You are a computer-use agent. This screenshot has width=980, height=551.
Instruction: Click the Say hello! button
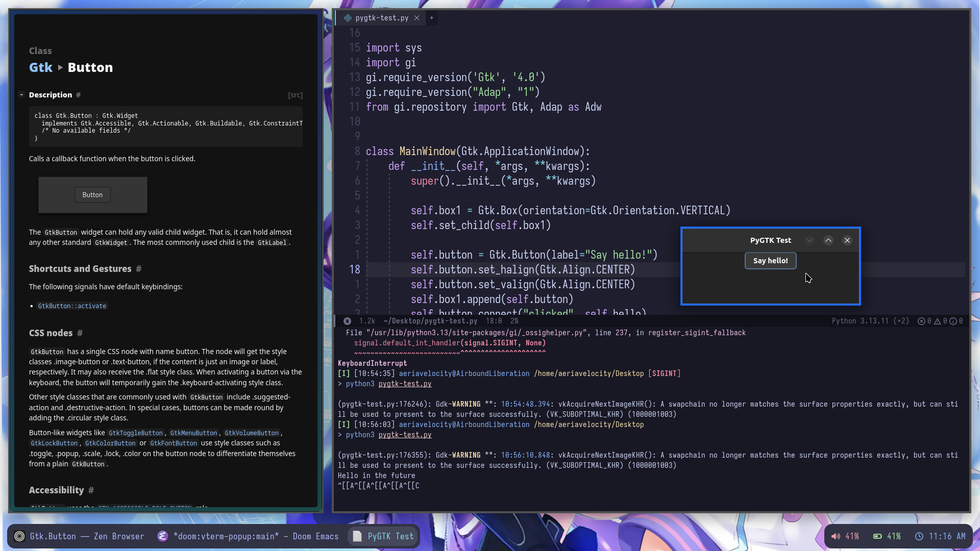(770, 261)
